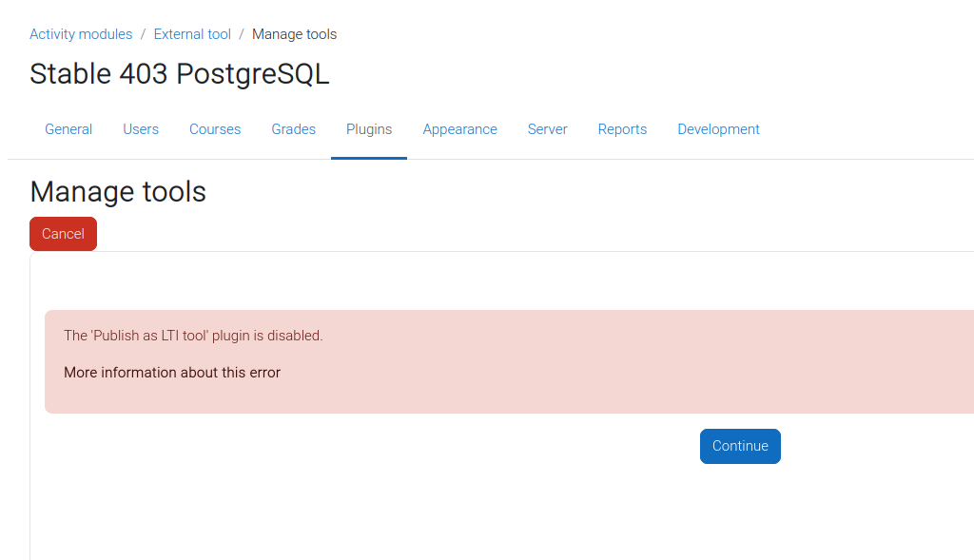Click the Manage tools breadcrumb text

(x=295, y=34)
